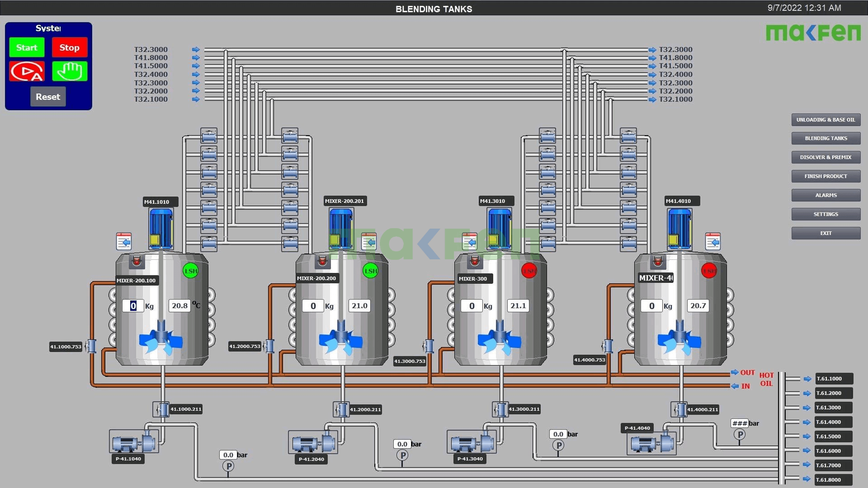Toggle red LSH indicator on MIXER-300
Image resolution: width=868 pixels, height=488 pixels.
coord(528,271)
